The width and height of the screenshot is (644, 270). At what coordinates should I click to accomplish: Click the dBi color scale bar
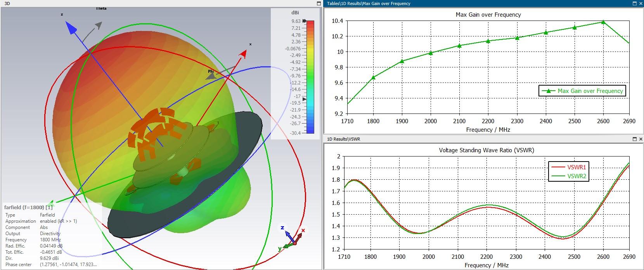pyautogui.click(x=310, y=77)
